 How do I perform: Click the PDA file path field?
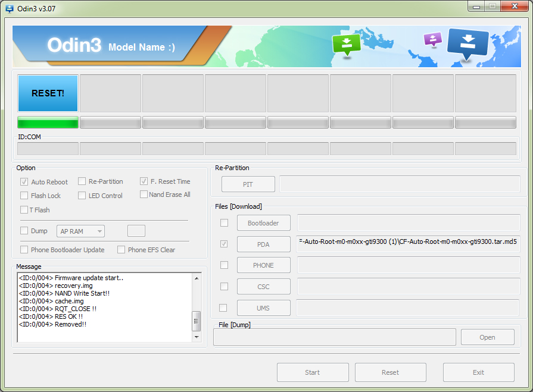coord(408,244)
